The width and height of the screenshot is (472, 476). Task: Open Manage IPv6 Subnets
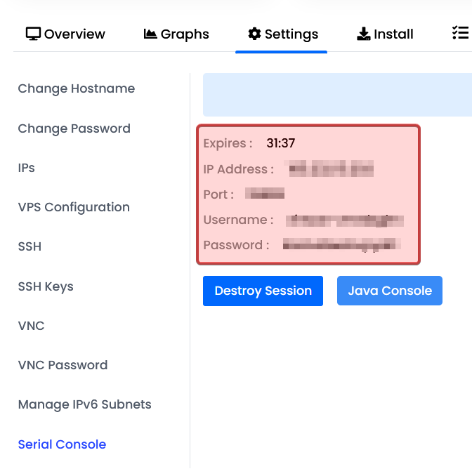(x=84, y=404)
